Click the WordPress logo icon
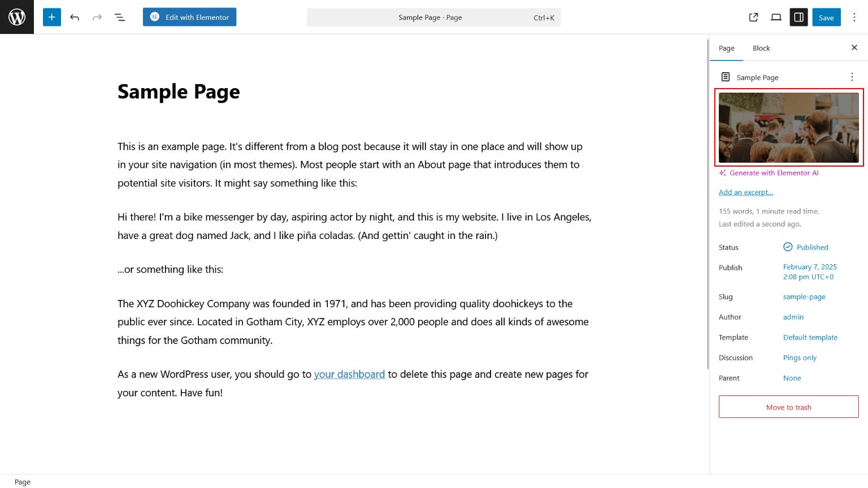The width and height of the screenshot is (868, 488). coord(17,17)
